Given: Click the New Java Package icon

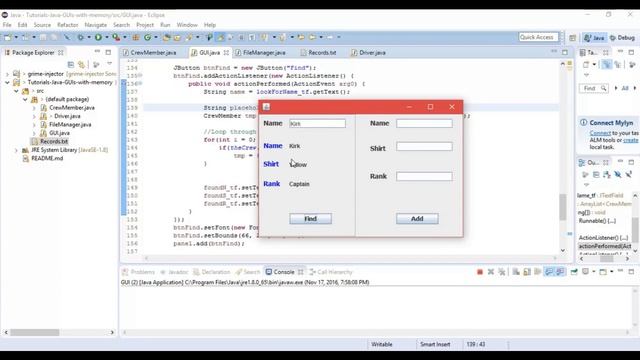Looking at the screenshot, I should coord(136,37).
